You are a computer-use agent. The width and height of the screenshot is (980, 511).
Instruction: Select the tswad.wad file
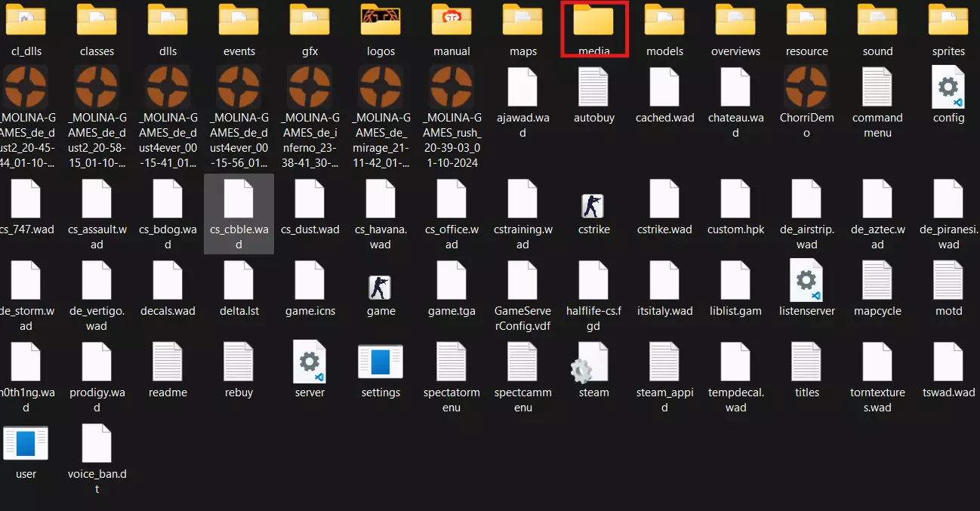pos(948,369)
